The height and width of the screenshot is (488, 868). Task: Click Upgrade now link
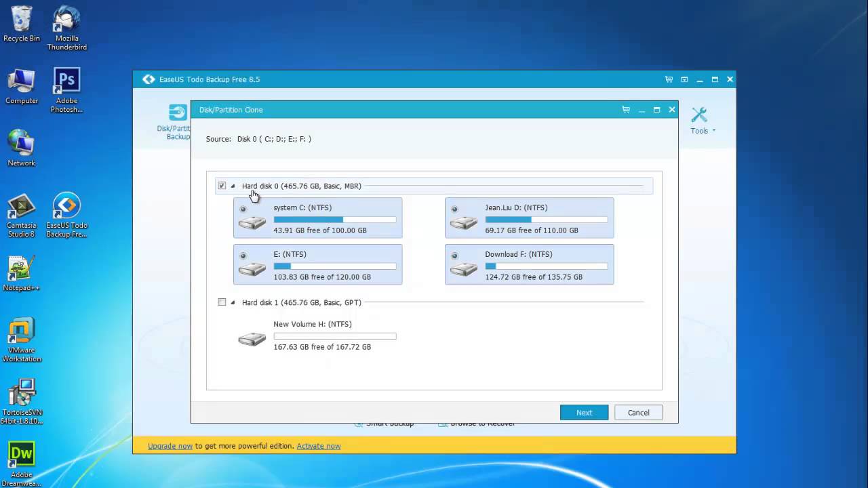tap(170, 446)
